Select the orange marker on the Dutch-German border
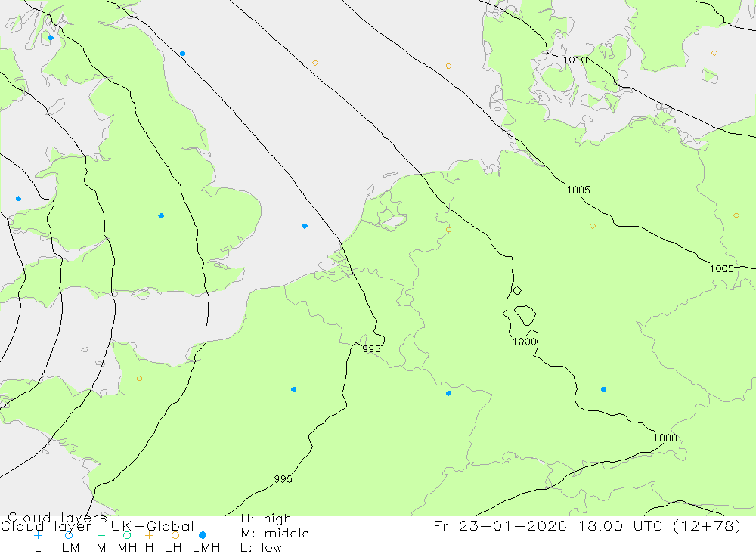The height and width of the screenshot is (554, 756). (448, 230)
